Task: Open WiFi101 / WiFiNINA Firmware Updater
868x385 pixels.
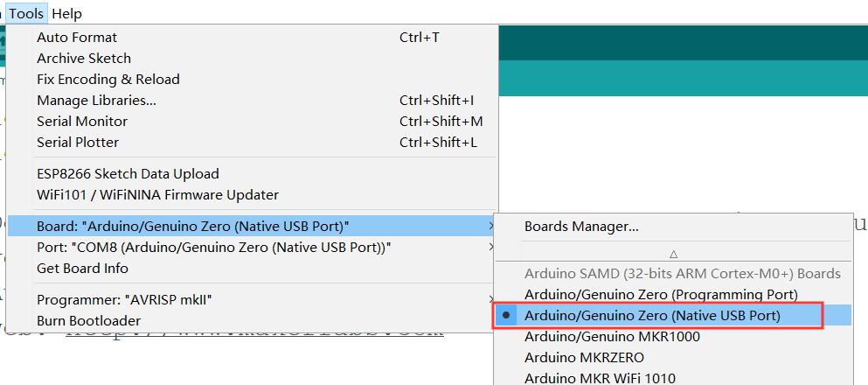Action: [x=157, y=195]
